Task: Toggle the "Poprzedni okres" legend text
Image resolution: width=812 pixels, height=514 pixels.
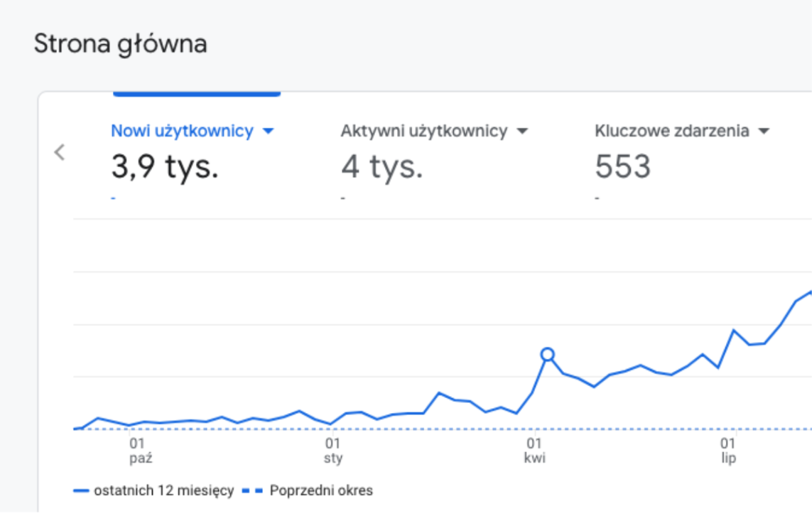Action: click(321, 491)
